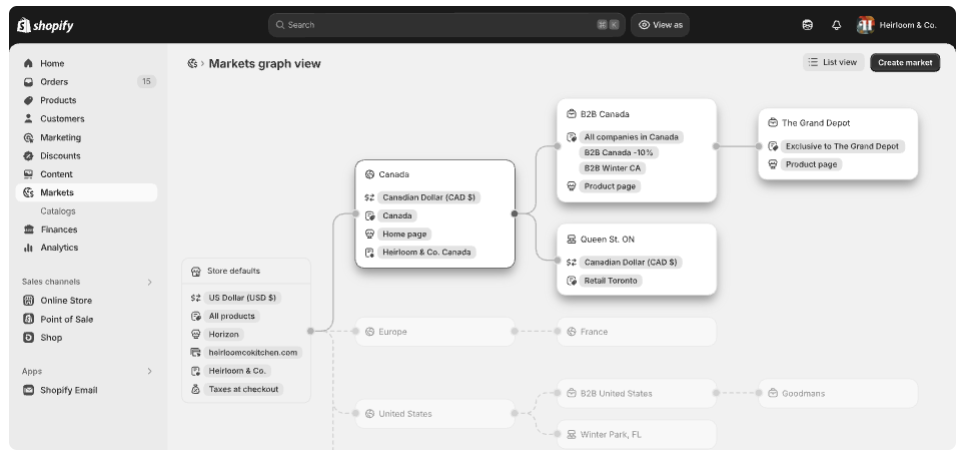The width and height of the screenshot is (967, 458).
Task: Click the Goodmans card icon
Action: pos(773,393)
